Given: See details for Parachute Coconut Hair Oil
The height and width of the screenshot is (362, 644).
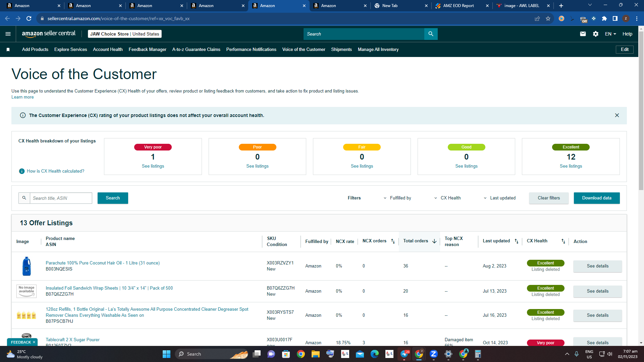Looking at the screenshot, I should (597, 266).
